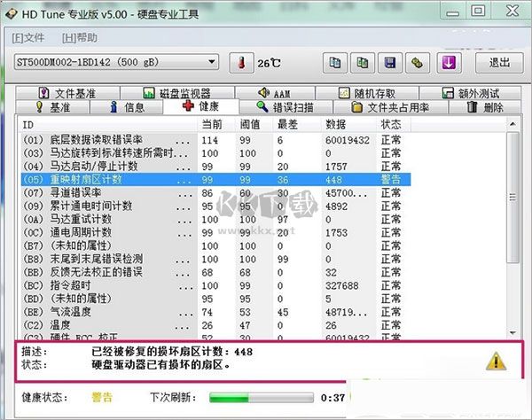Click the vertical scrollbar thumb of attribute list
The height and width of the screenshot is (420, 532).
[512, 198]
